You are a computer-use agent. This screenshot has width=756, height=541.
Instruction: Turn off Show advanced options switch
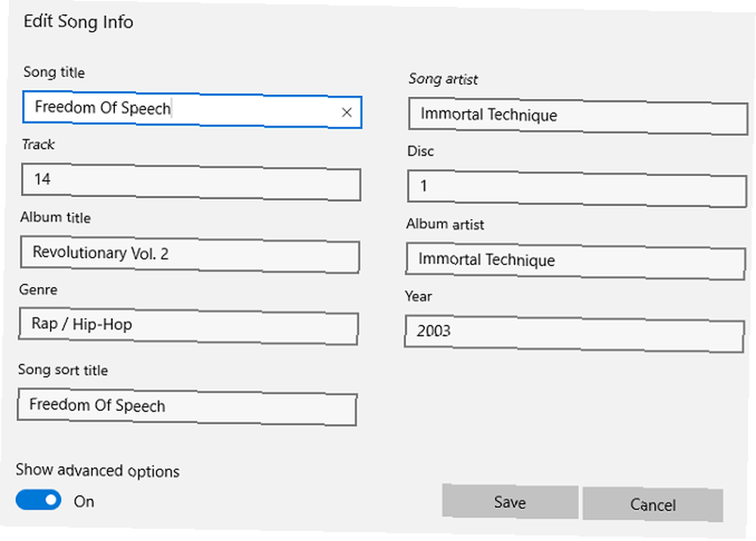point(39,499)
